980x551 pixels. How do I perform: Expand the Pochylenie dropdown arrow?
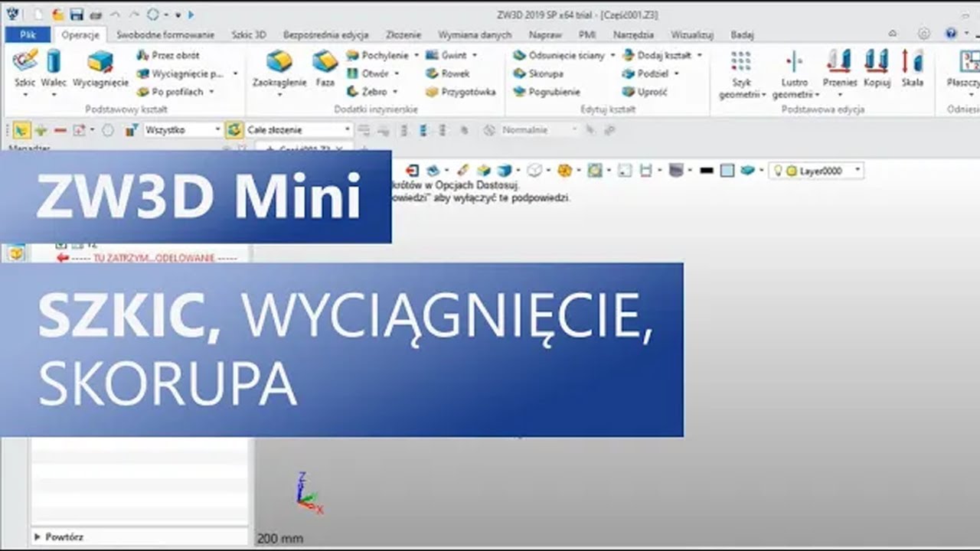(x=416, y=55)
